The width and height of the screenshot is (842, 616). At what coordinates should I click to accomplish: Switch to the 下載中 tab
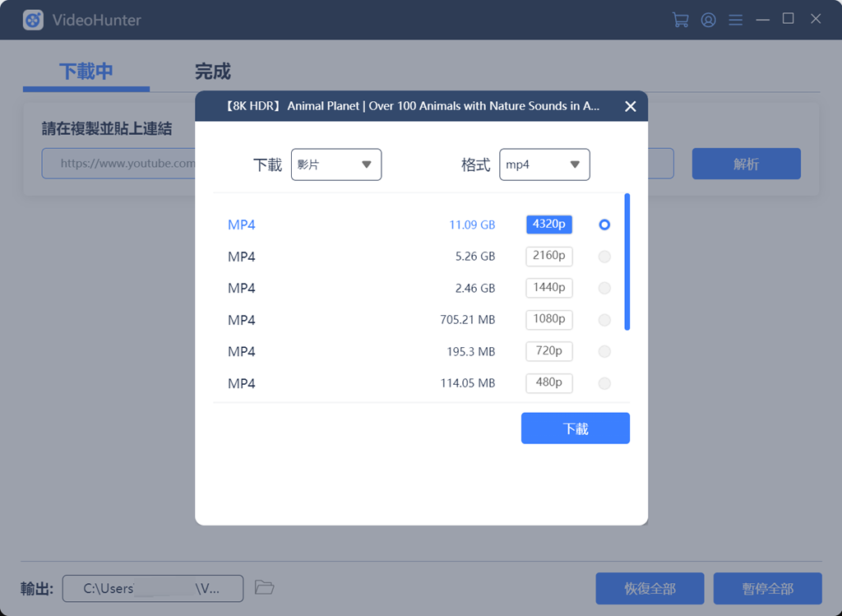(x=86, y=72)
